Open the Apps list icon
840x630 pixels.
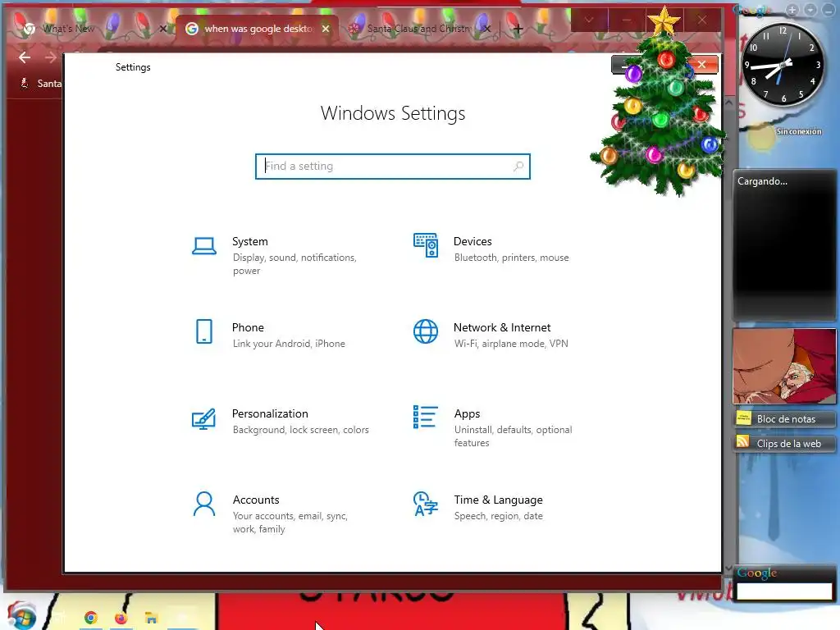point(426,417)
